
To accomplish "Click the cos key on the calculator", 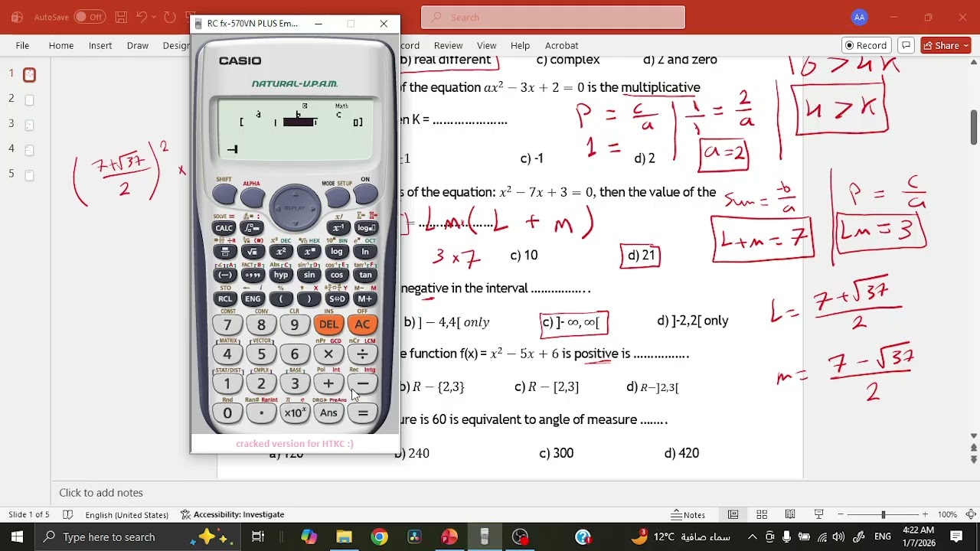I will [x=337, y=275].
